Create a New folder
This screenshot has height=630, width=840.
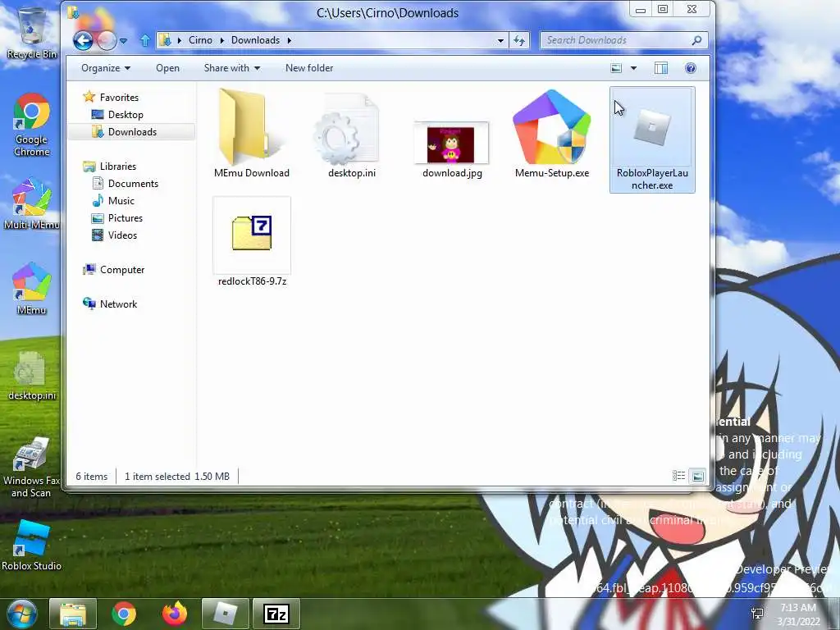[309, 68]
